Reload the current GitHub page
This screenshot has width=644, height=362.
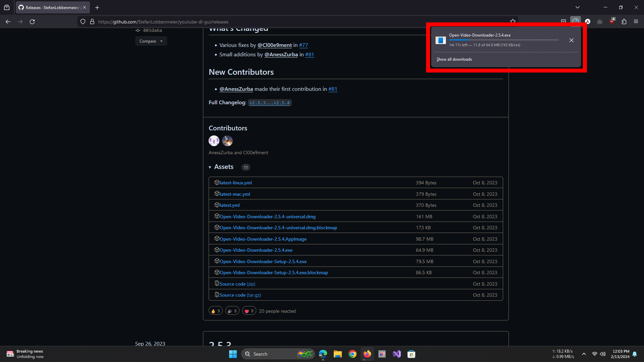click(32, 21)
